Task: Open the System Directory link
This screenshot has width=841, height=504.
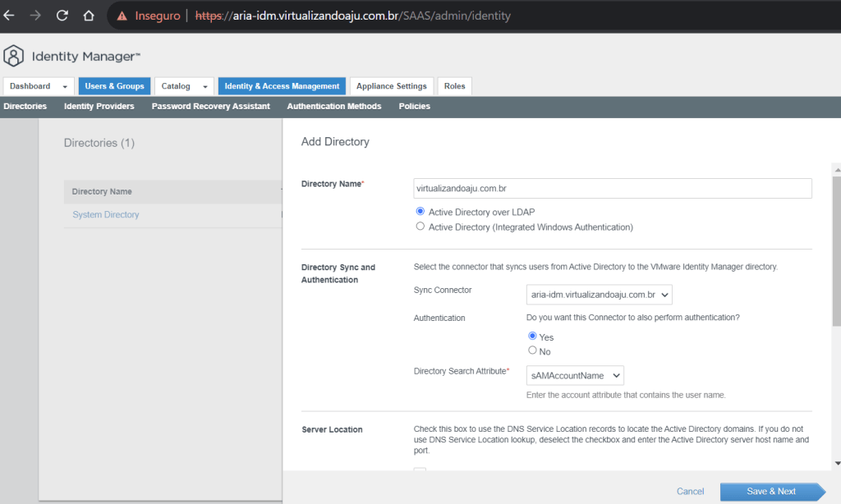Action: pos(106,215)
